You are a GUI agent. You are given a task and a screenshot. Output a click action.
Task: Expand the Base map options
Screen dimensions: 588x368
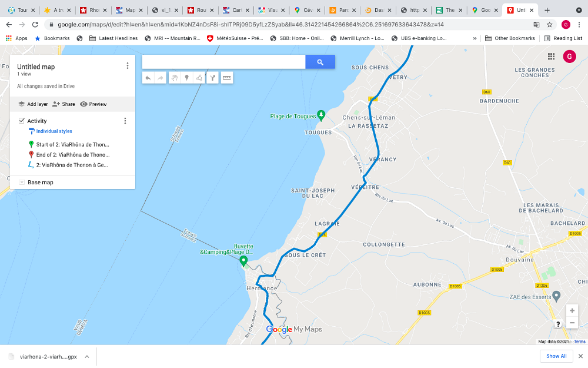click(22, 183)
